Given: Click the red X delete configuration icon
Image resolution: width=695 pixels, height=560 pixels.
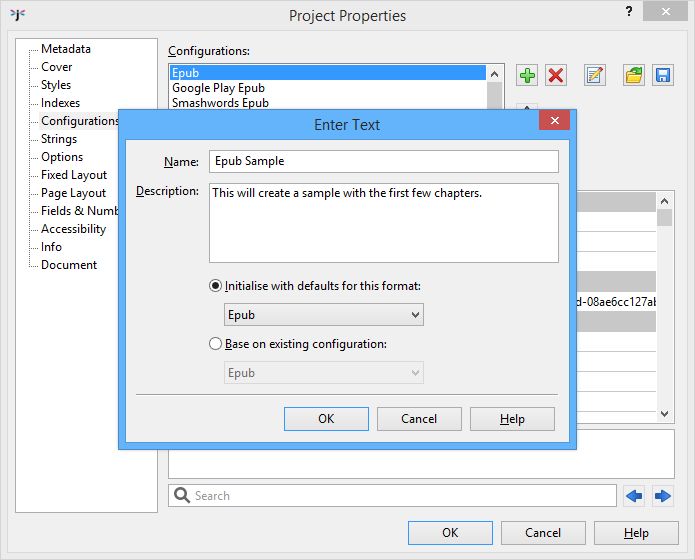Looking at the screenshot, I should 556,75.
